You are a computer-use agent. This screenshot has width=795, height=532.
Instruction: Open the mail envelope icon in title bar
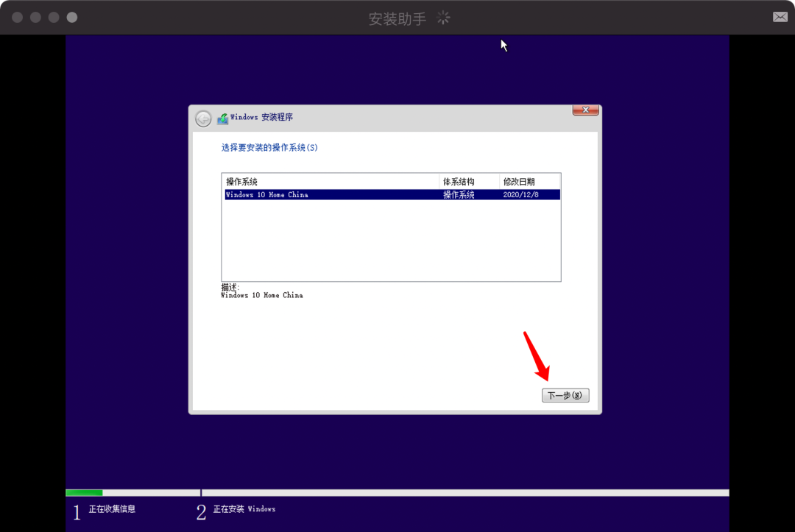(780, 17)
